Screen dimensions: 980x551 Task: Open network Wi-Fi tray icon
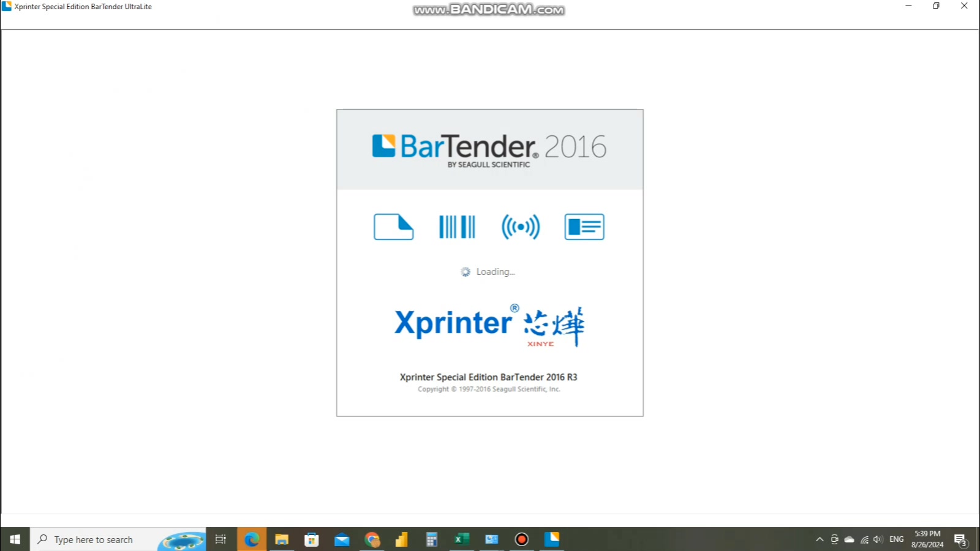pos(864,539)
